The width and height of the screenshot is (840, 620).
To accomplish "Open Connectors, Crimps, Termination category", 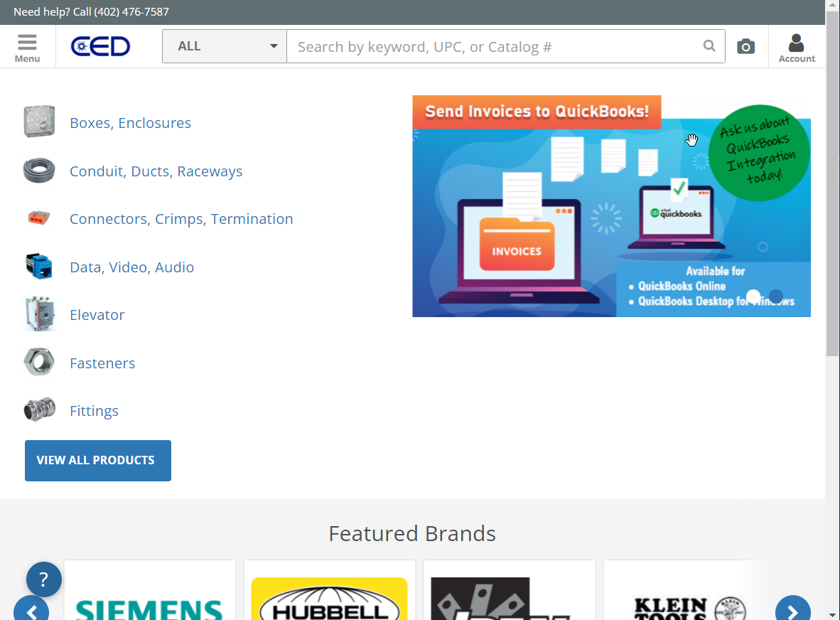I will pos(181,219).
